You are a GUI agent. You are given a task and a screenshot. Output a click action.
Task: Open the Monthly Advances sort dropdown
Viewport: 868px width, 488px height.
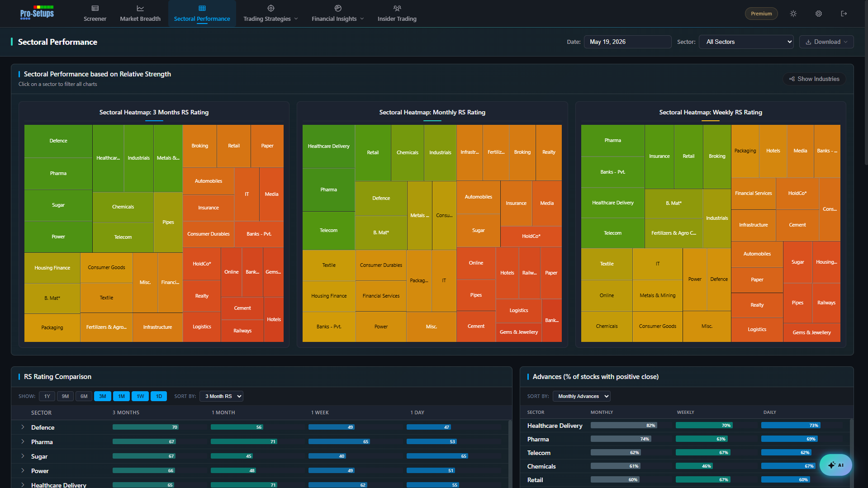click(x=582, y=396)
